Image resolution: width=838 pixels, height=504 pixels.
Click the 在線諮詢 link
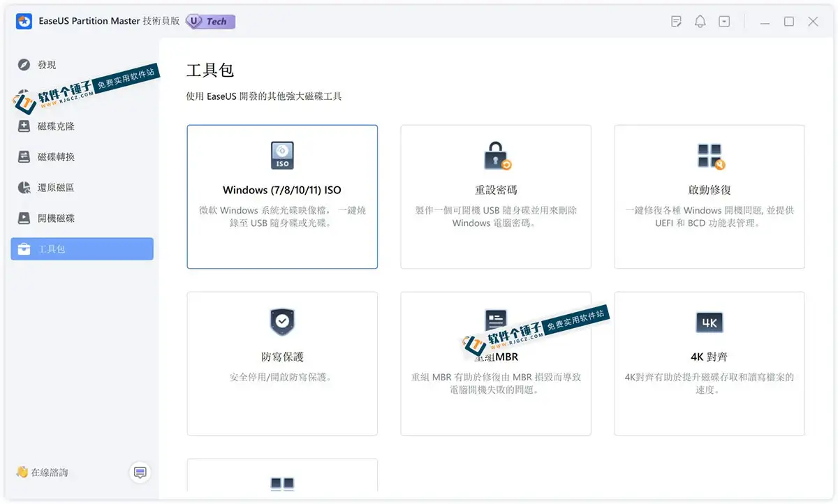tap(50, 473)
